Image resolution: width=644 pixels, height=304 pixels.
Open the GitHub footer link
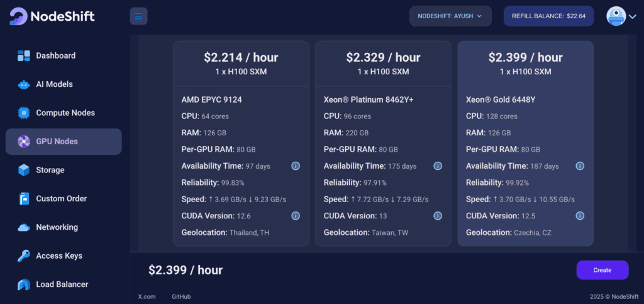coord(181,296)
